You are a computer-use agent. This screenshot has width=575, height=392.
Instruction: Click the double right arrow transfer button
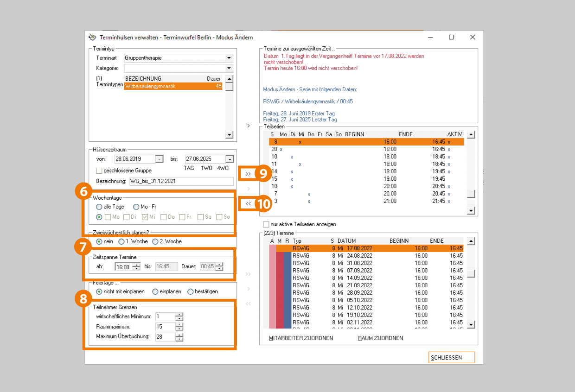[x=248, y=174]
